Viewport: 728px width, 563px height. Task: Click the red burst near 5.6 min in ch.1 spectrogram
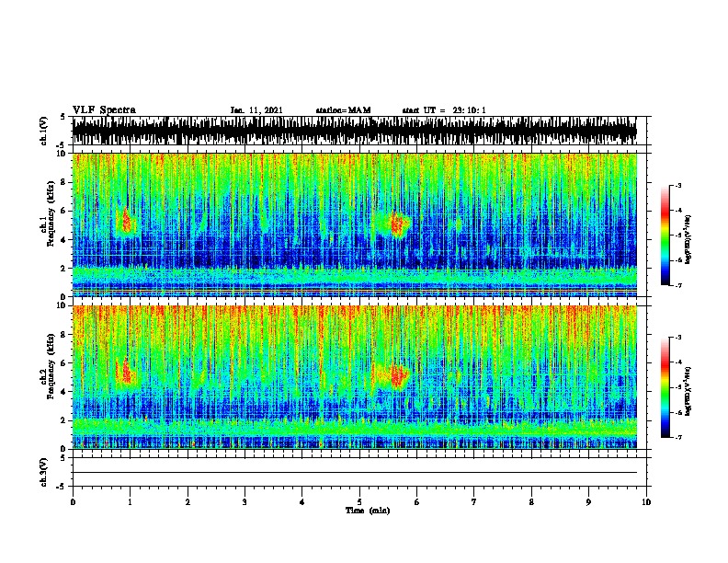coord(397,225)
